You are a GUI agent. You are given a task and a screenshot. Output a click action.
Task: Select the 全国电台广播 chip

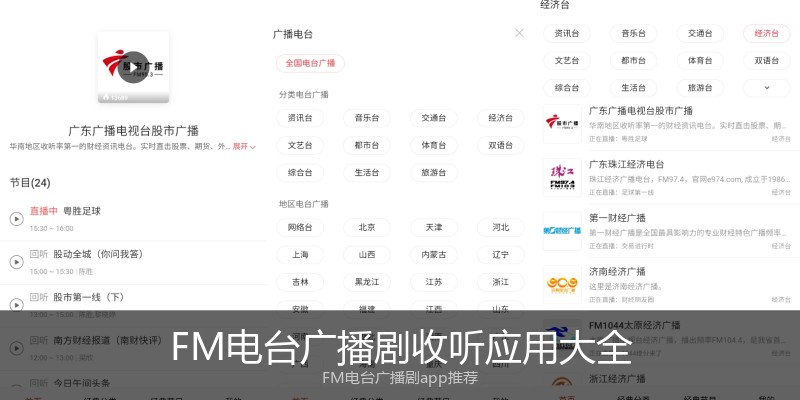pyautogui.click(x=310, y=63)
